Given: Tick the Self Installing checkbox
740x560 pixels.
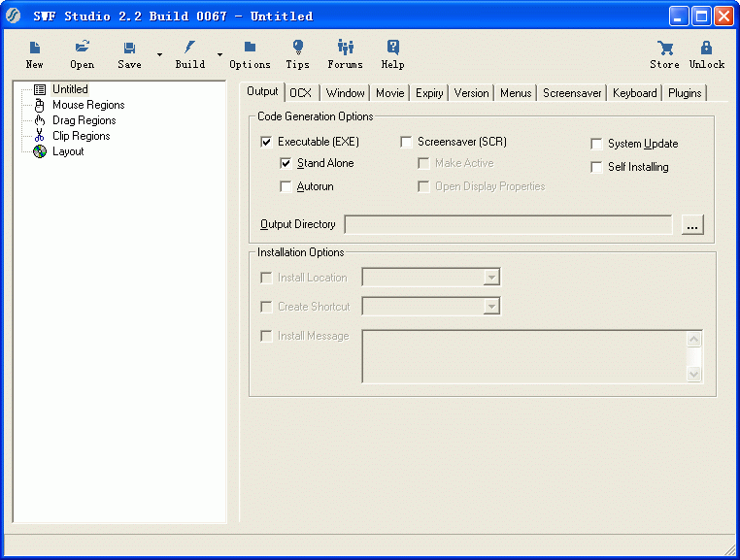Looking at the screenshot, I should click(596, 167).
